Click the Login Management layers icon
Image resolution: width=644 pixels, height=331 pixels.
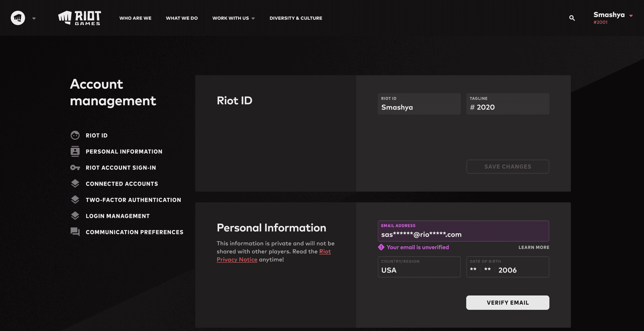(x=75, y=216)
